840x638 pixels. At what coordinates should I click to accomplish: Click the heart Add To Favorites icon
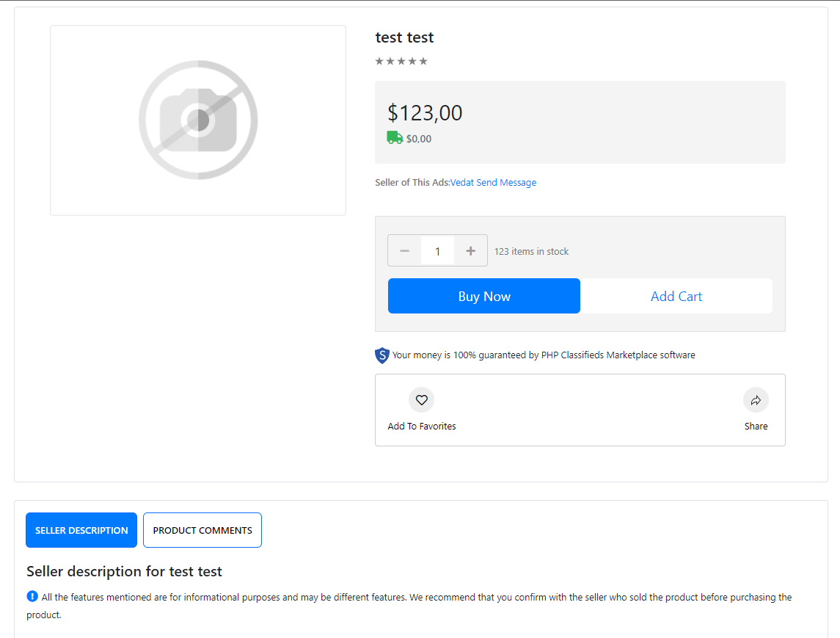pos(422,400)
